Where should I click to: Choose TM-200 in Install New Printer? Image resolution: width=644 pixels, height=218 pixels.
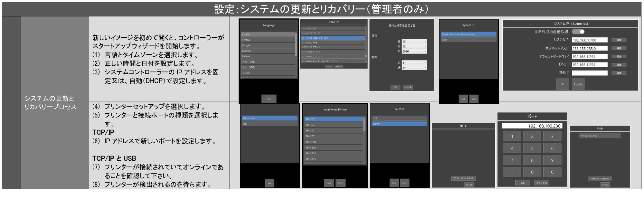click(x=334, y=119)
